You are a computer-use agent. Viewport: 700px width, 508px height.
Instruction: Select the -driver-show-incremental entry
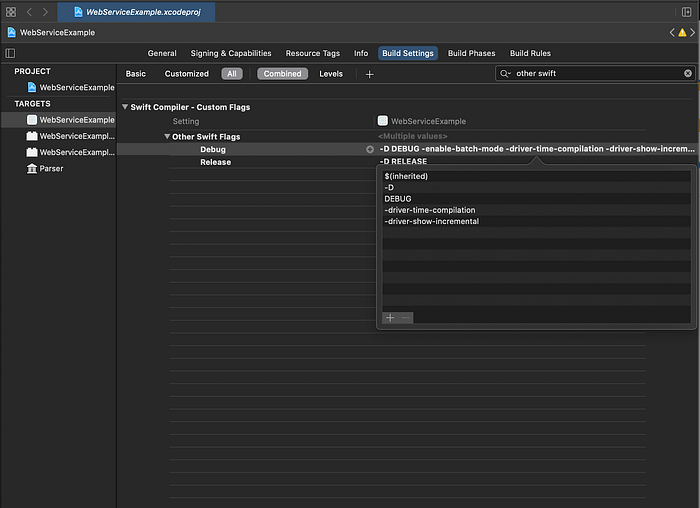tap(536, 221)
